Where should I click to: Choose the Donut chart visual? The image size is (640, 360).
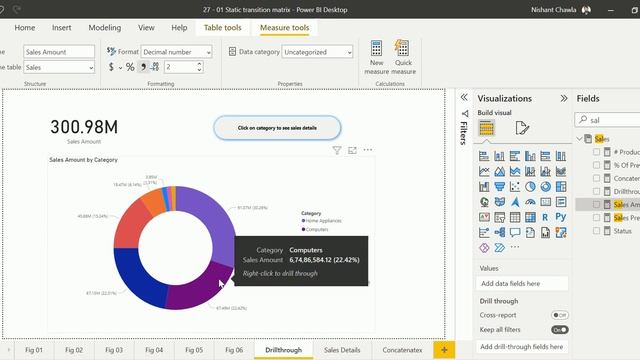pyautogui.click(x=545, y=187)
